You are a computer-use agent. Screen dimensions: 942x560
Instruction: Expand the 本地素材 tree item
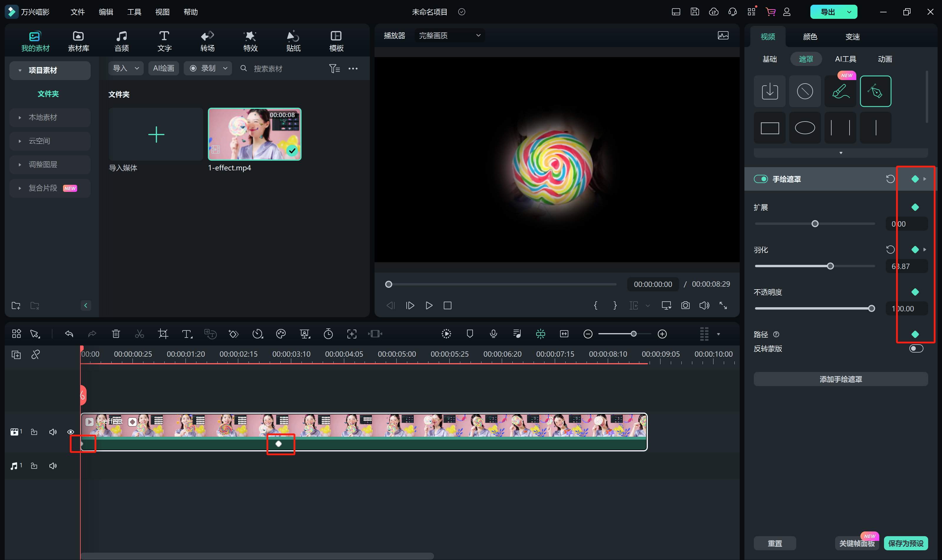click(x=20, y=117)
